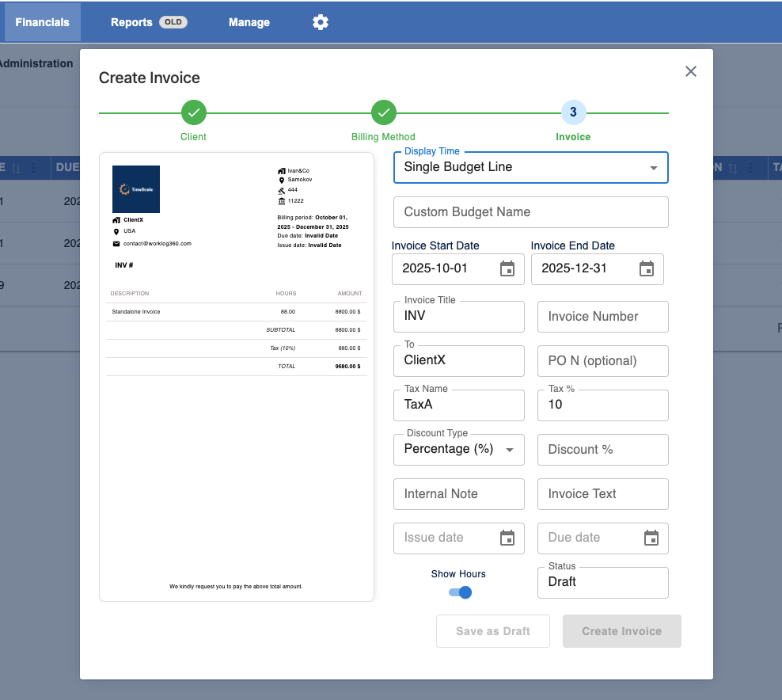Select step 3 Invoice circle
Screen dimensions: 782x700
[573, 112]
